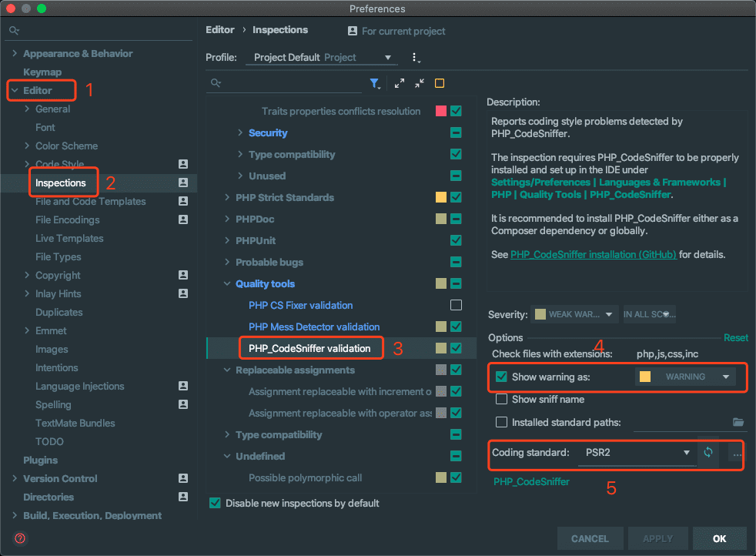Open PHP_CodeSniffer installation GitHub link
The width and height of the screenshot is (756, 556).
(x=594, y=254)
